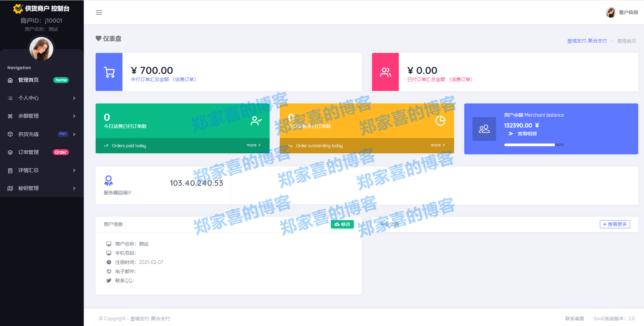Click the layers icon beside 订单管理
The height and width of the screenshot is (326, 644).
[10, 152]
